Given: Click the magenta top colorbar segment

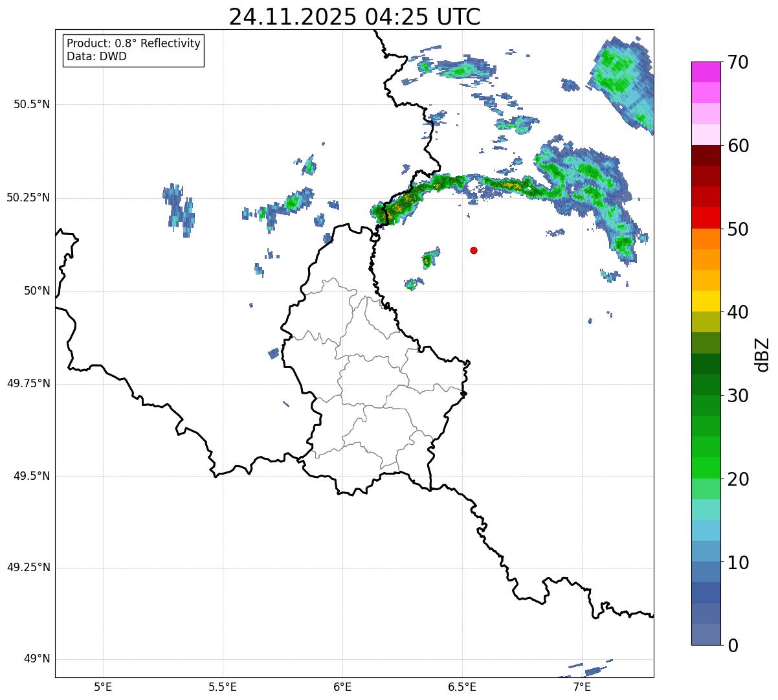Looking at the screenshot, I should click(x=706, y=72).
